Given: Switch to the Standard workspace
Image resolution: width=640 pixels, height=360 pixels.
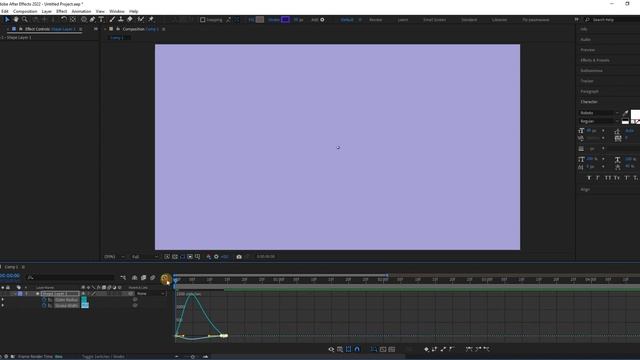Looking at the screenshot, I should click(x=469, y=20).
